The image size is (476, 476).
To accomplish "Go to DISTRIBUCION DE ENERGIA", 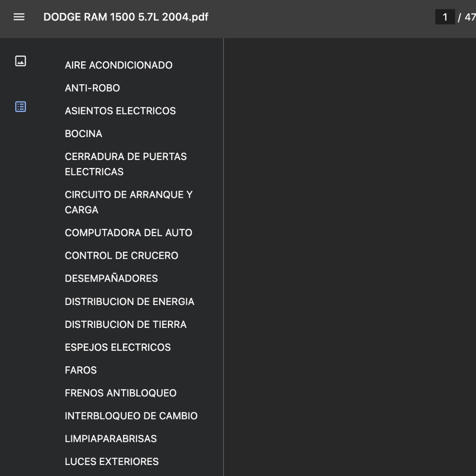I will 130,302.
